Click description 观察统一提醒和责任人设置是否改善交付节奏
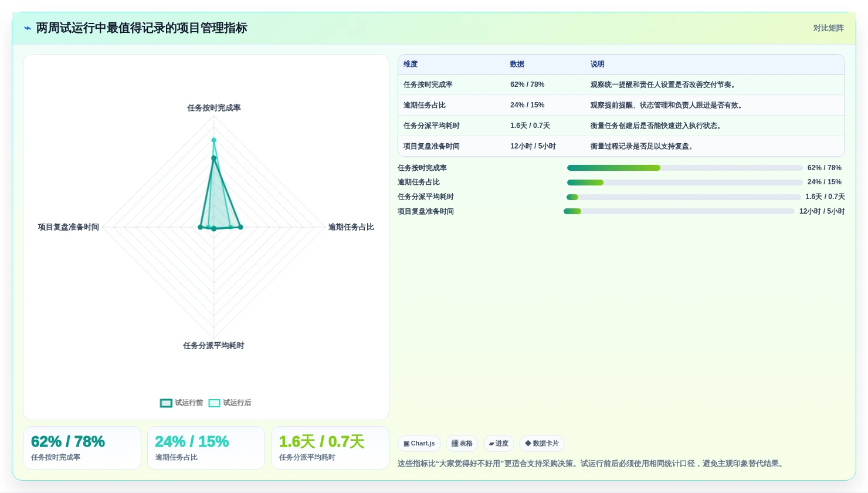Screen dimensions: 868x493 (x=664, y=85)
